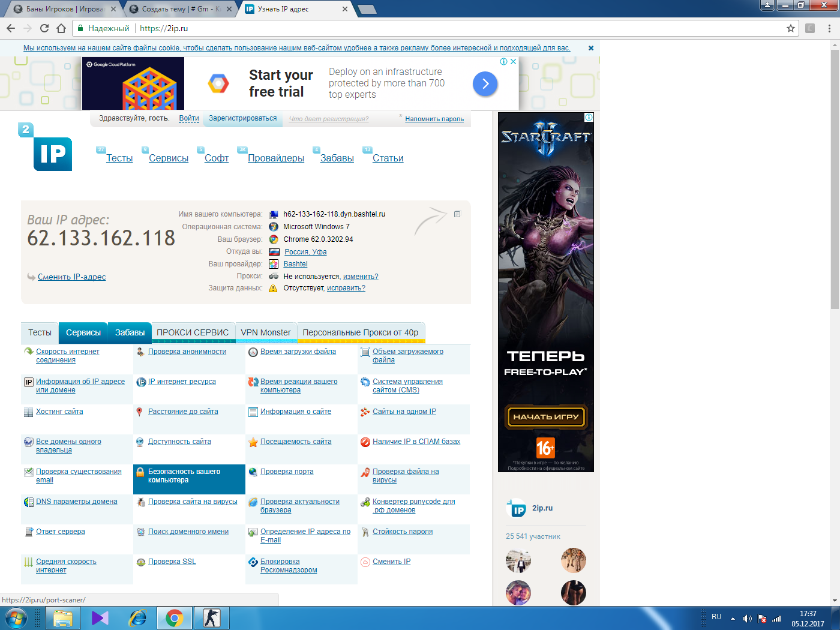Click Сменить IP-адрес link under IP
840x630 pixels.
[71, 277]
